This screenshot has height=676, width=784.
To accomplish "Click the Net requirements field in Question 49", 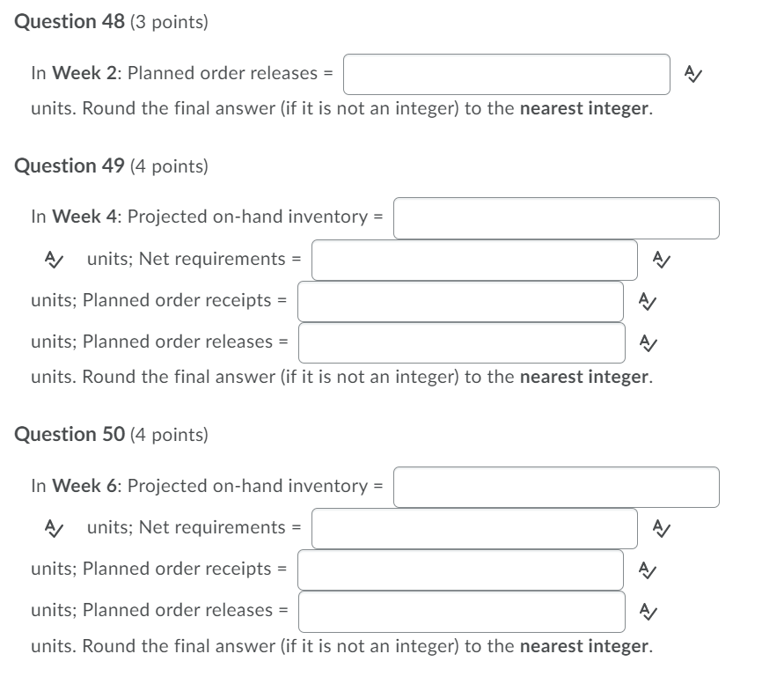I will 475,260.
